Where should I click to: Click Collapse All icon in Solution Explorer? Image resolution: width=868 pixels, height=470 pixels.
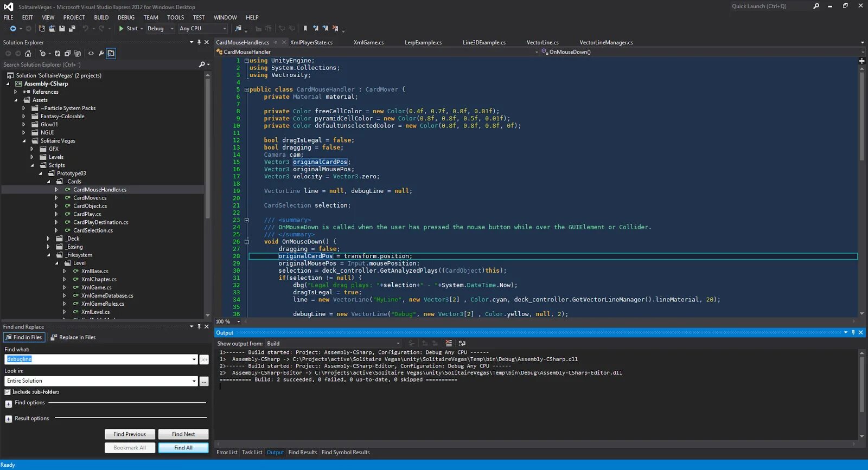point(68,54)
